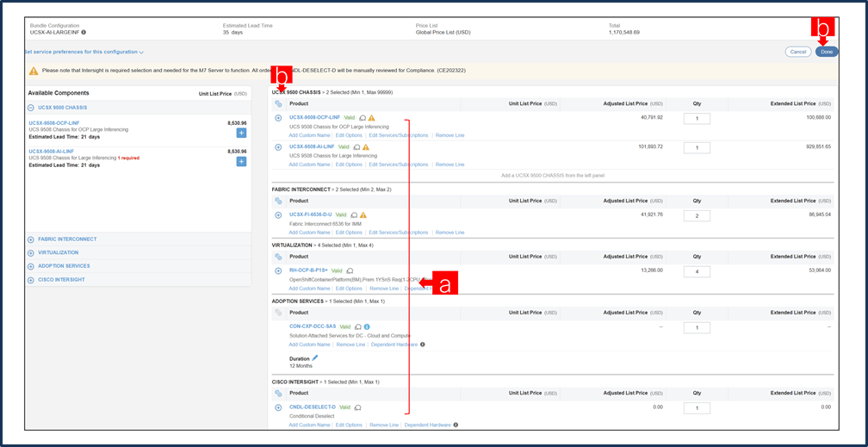Open the UCSX-FI-6536-D-U product link
This screenshot has width=868, height=447.
(x=311, y=214)
